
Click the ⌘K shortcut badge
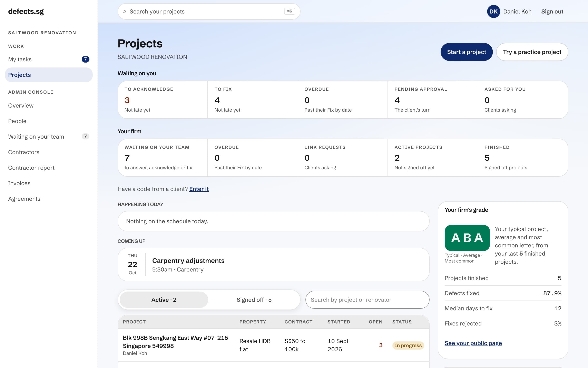289,11
